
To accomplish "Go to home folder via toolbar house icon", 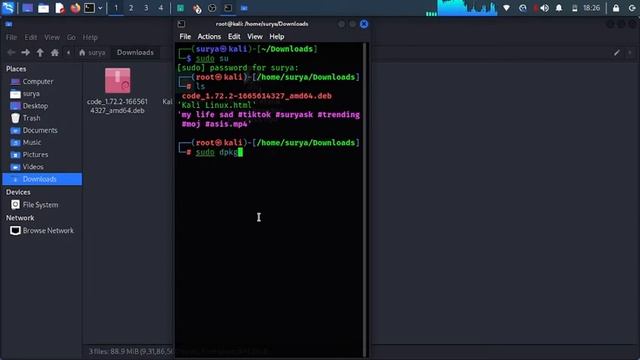I will [55, 52].
